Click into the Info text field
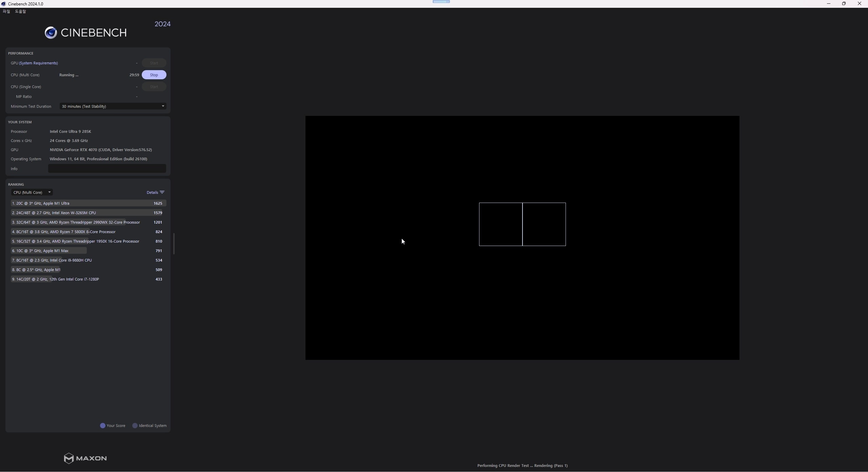The image size is (868, 472). 107,169
